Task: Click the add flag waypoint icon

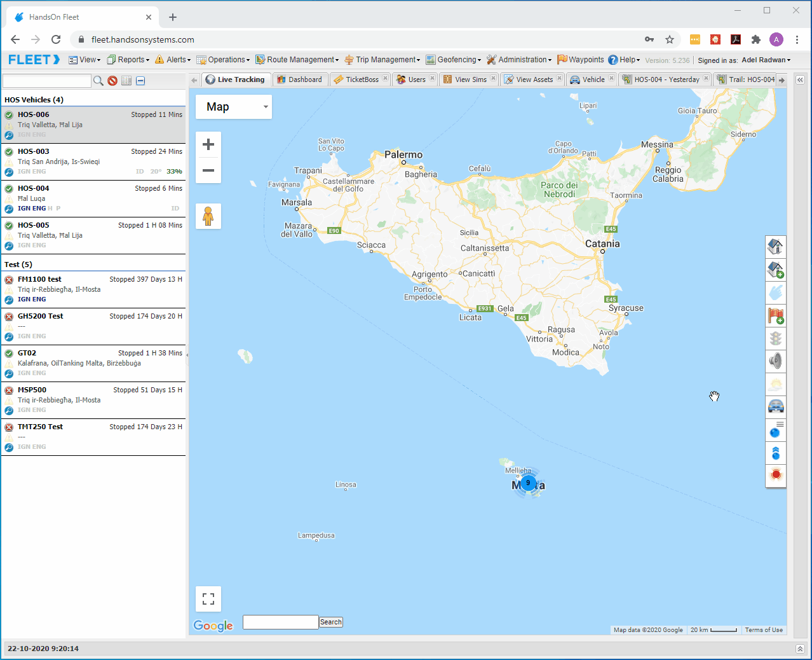Action: (x=776, y=315)
